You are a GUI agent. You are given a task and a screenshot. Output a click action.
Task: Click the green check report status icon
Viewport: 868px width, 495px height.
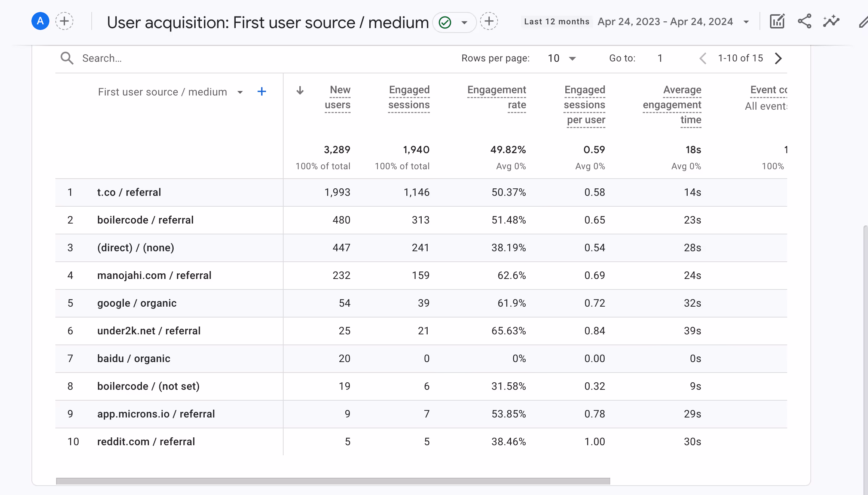(445, 22)
